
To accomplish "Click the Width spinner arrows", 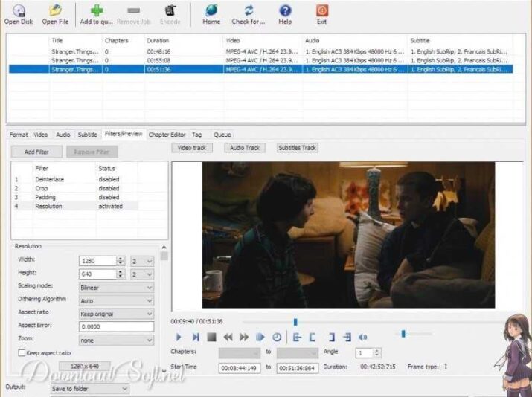I will 121,261.
